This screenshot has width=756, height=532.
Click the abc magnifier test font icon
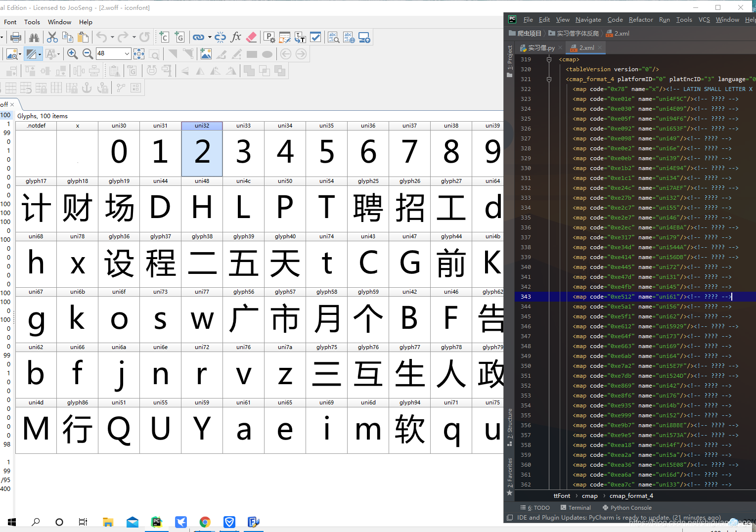(334, 38)
